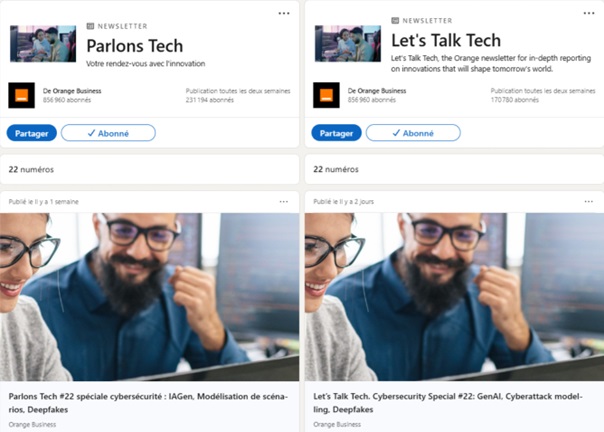The width and height of the screenshot is (604, 432).
Task: Open Parlons Tech newsletter cover thumbnail
Action: pos(43,44)
